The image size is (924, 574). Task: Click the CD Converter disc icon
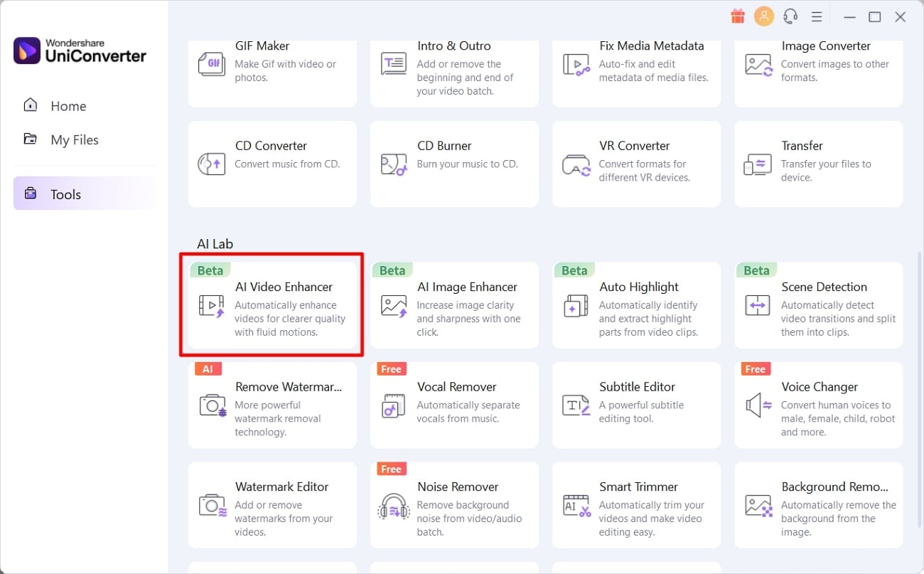point(211,164)
